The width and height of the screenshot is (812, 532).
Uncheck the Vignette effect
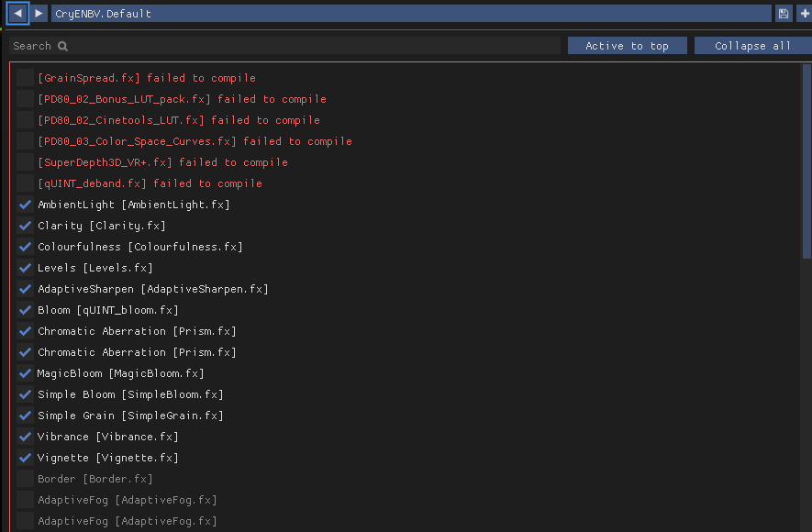[x=25, y=458]
